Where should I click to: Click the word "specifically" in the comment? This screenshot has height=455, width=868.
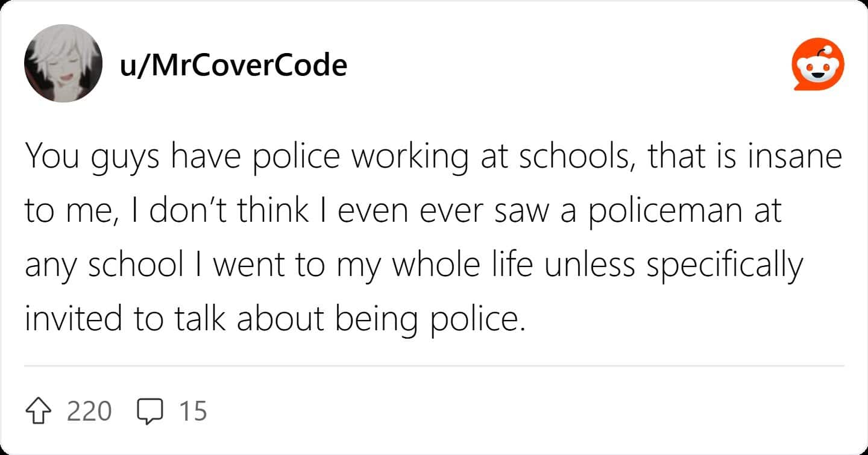pyautogui.click(x=725, y=265)
